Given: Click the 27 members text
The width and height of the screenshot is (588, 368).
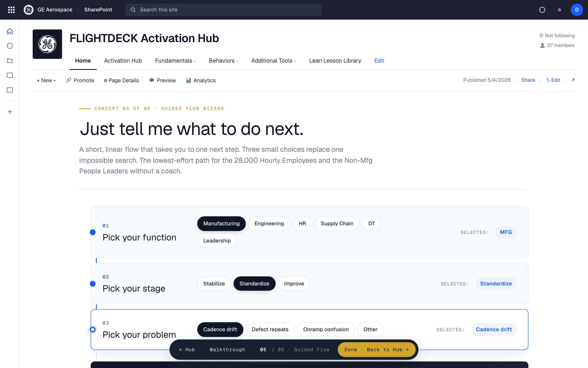Looking at the screenshot, I should click(561, 45).
